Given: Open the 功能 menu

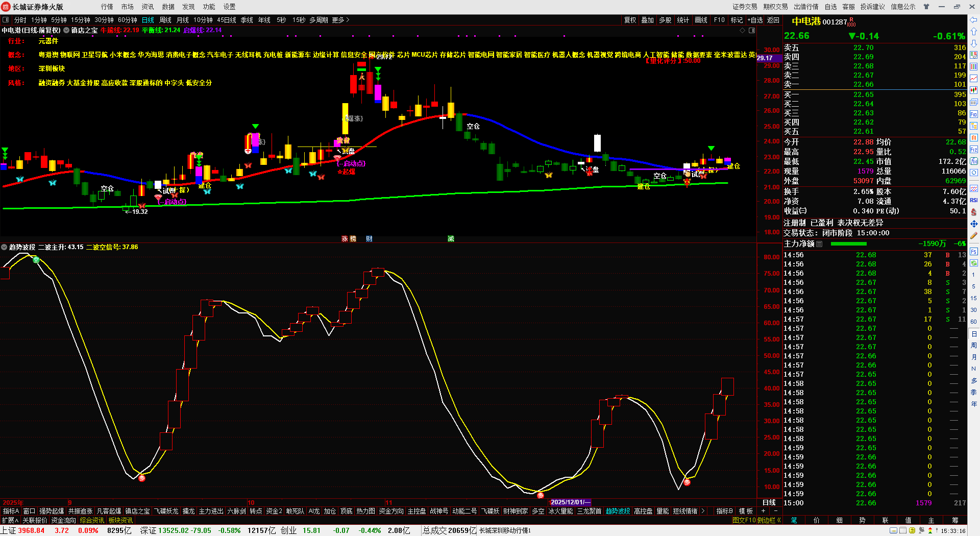Looking at the screenshot, I should click(x=209, y=7).
